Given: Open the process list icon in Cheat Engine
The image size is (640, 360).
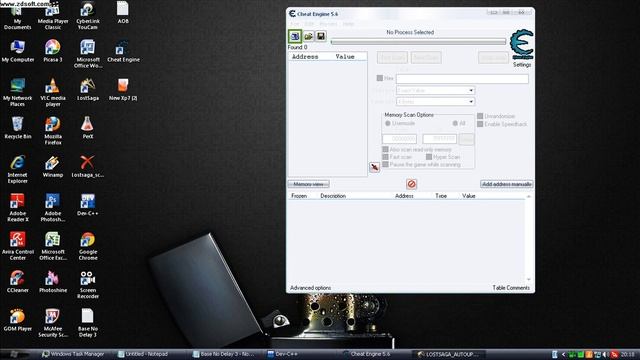Looking at the screenshot, I should (295, 36).
